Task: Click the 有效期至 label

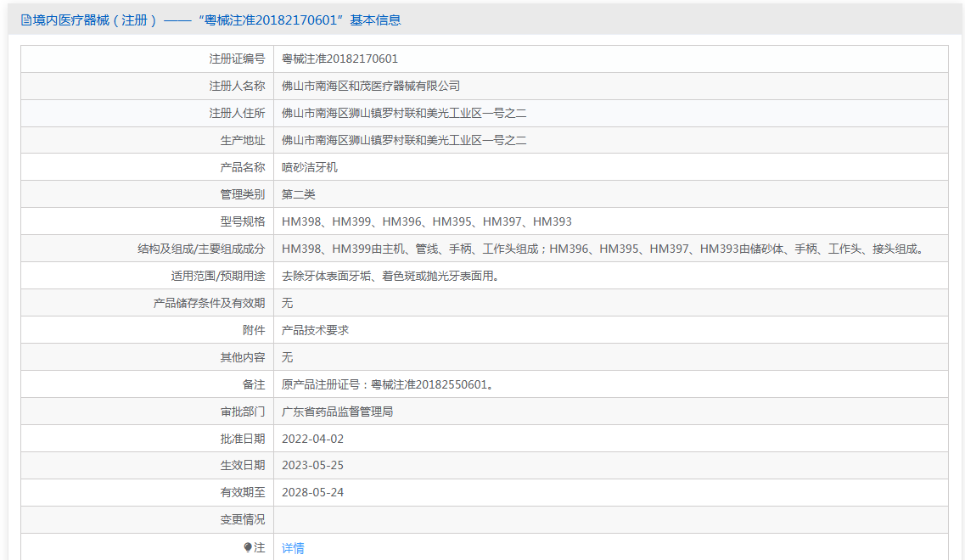Action: (243, 492)
